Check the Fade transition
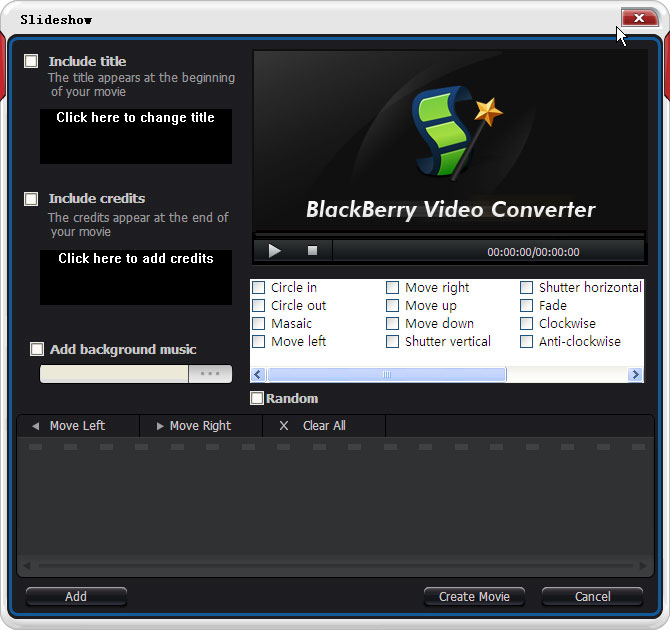 526,305
